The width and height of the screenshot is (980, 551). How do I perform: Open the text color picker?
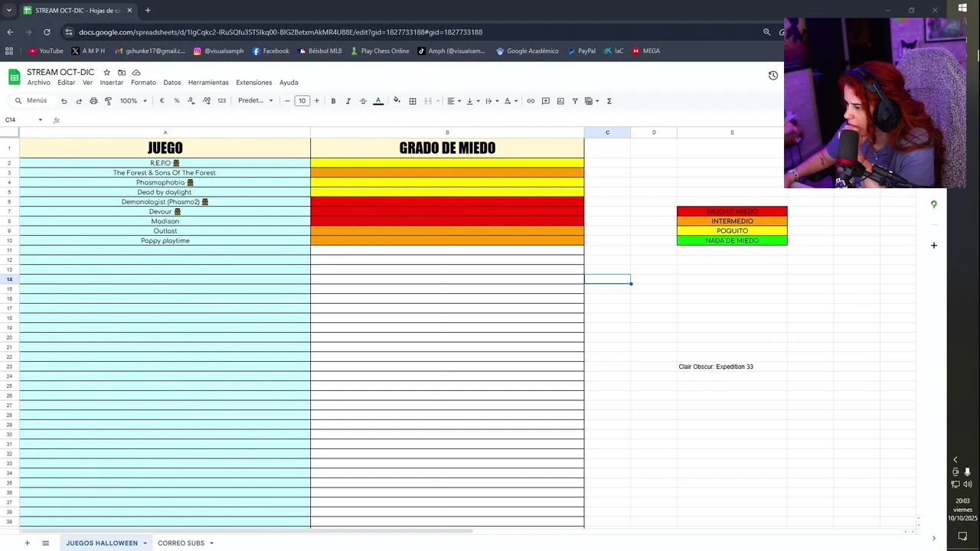point(377,101)
